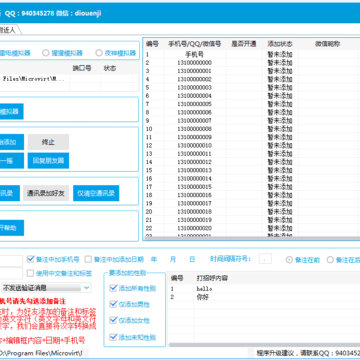This screenshot has height=360, width=360.
Task: Select phone number 13100000004 row
Action: [252, 96]
